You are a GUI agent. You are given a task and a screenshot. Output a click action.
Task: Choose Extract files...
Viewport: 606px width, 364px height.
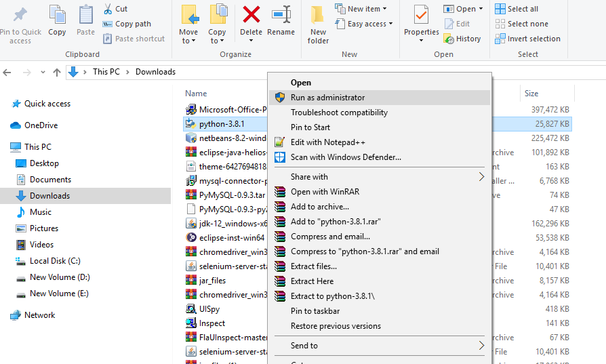click(x=379, y=266)
